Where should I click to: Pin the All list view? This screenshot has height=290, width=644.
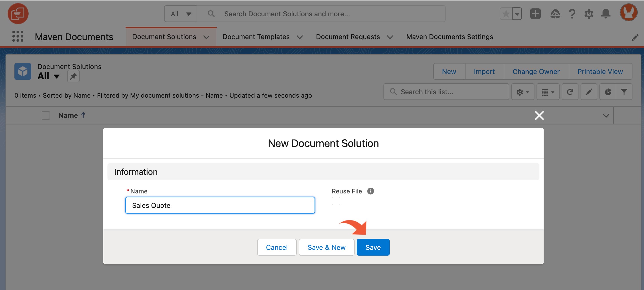click(73, 76)
